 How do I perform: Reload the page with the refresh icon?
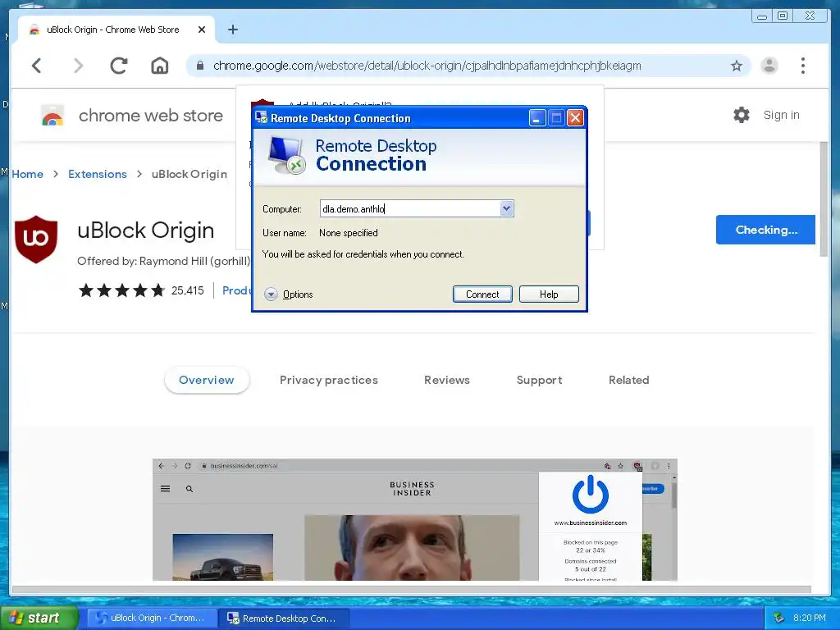[118, 66]
